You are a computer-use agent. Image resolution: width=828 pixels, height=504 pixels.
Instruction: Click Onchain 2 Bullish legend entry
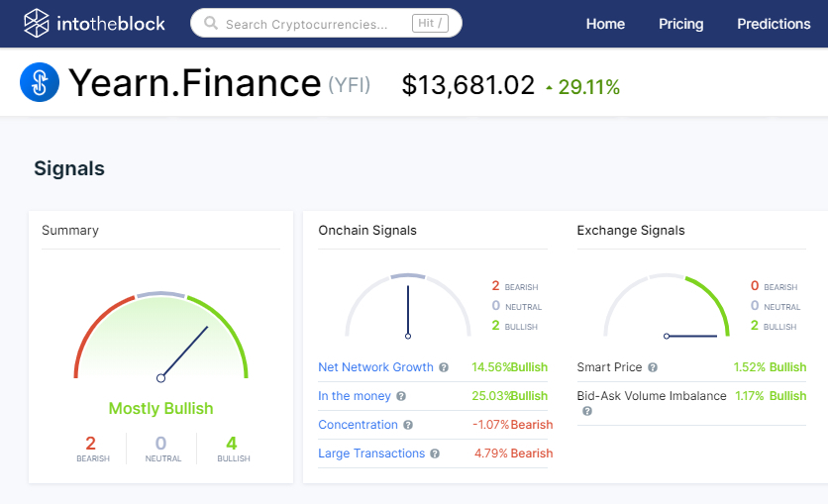514,326
